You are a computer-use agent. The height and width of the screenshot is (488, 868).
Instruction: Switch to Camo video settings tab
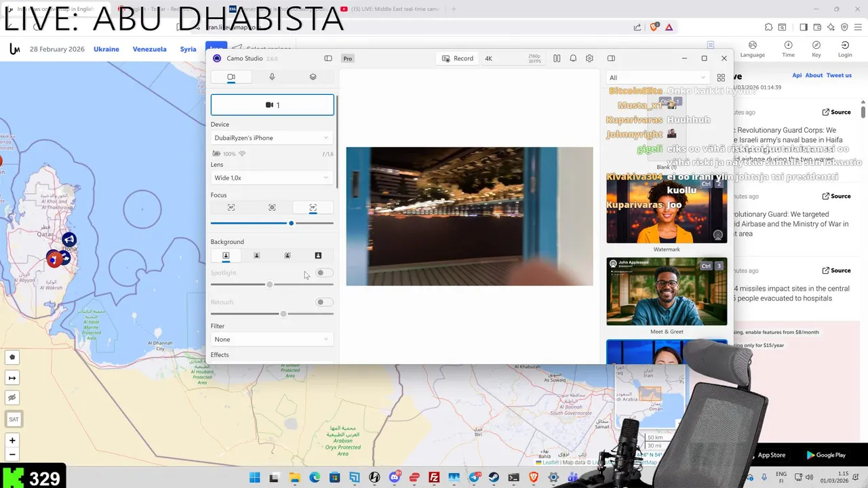(x=231, y=77)
